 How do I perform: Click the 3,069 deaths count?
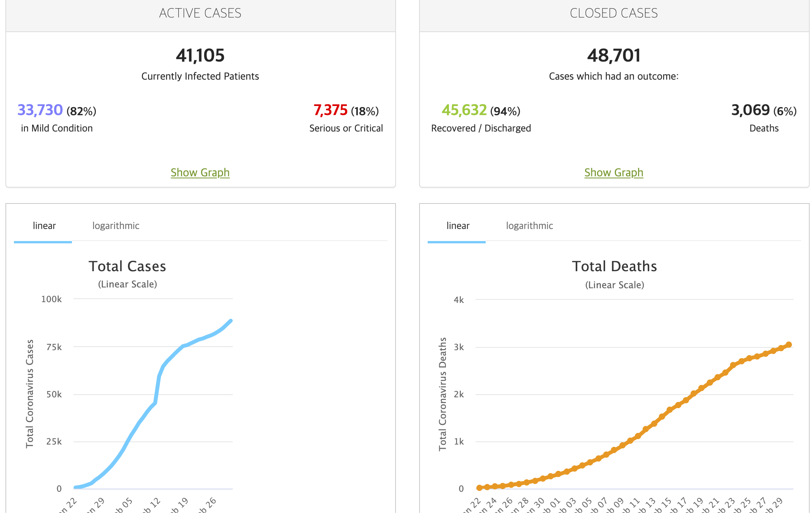click(751, 110)
